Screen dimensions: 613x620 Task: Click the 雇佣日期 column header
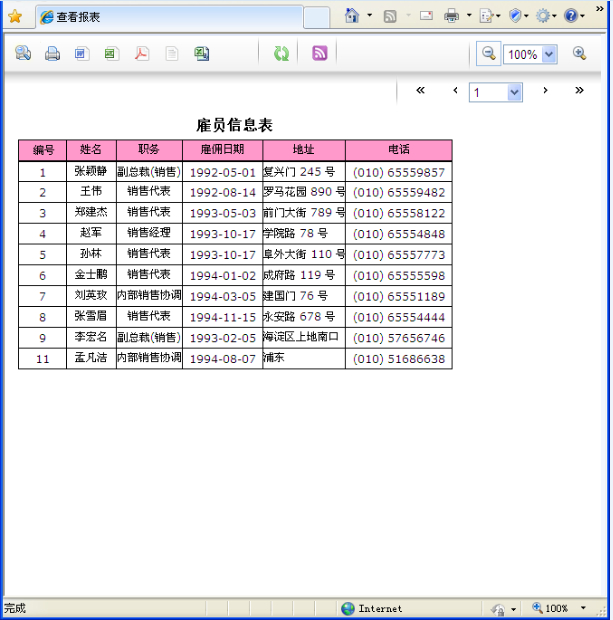click(x=222, y=150)
